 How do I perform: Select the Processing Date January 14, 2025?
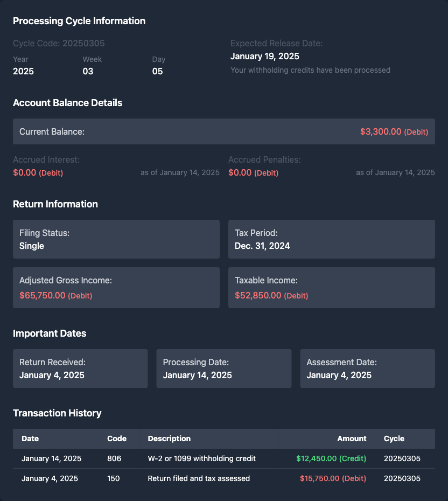click(224, 368)
